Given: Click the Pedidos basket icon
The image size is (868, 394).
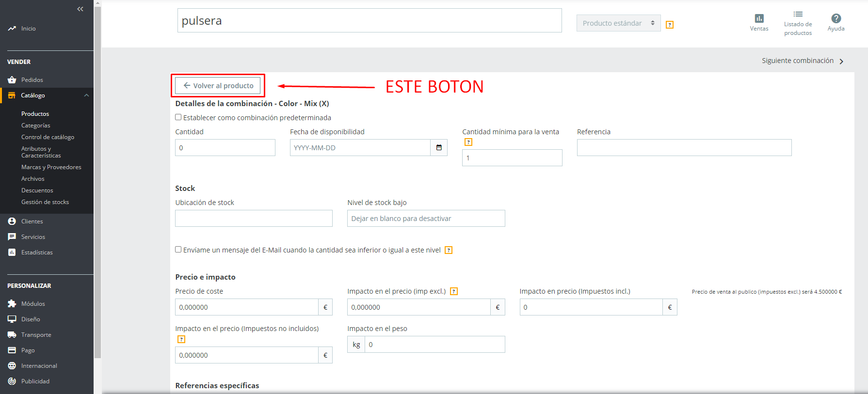Looking at the screenshot, I should (x=12, y=80).
